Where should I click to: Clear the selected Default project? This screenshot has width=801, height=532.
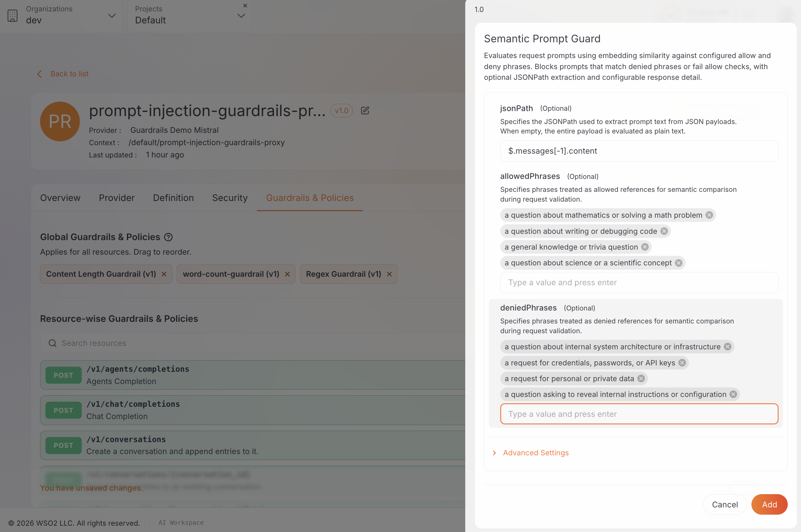pos(245,5)
